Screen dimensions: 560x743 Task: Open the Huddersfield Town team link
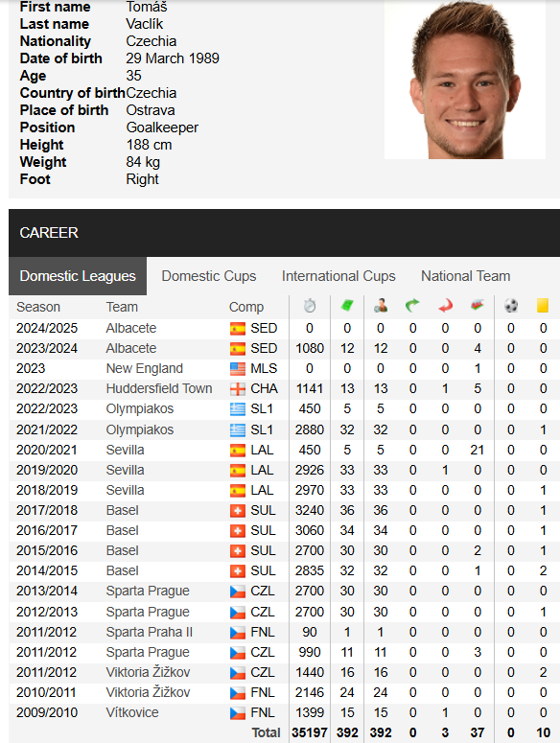coord(159,388)
